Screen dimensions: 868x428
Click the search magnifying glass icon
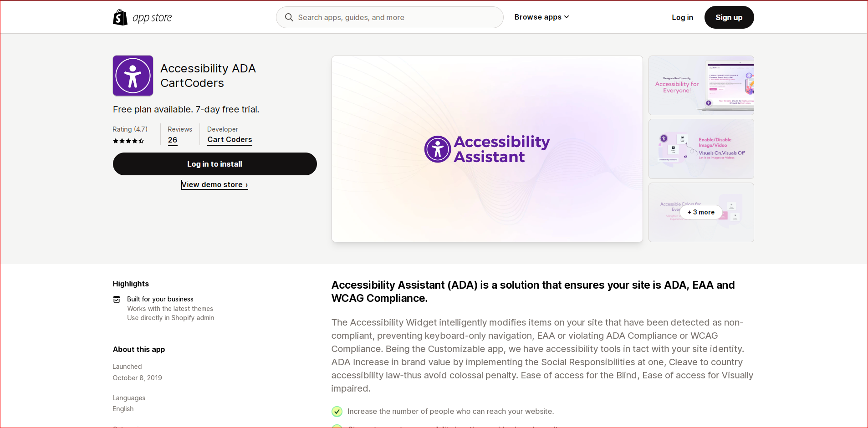pyautogui.click(x=289, y=17)
